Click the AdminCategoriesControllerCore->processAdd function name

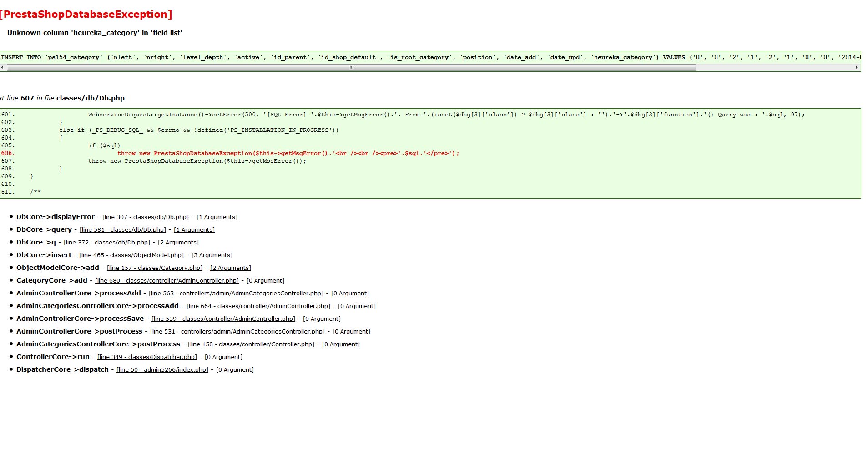click(x=97, y=306)
